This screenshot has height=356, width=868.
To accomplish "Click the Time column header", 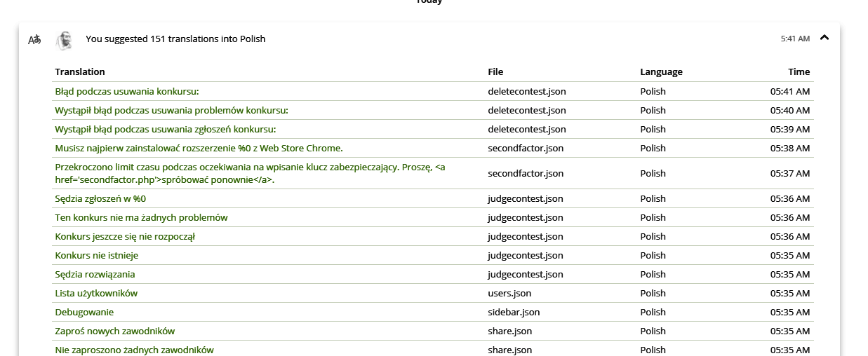I will coord(799,71).
